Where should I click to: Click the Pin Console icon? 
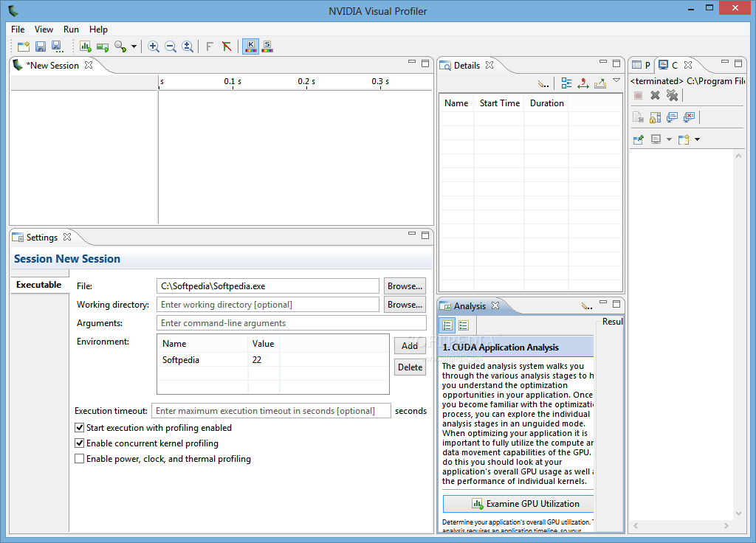coord(639,139)
